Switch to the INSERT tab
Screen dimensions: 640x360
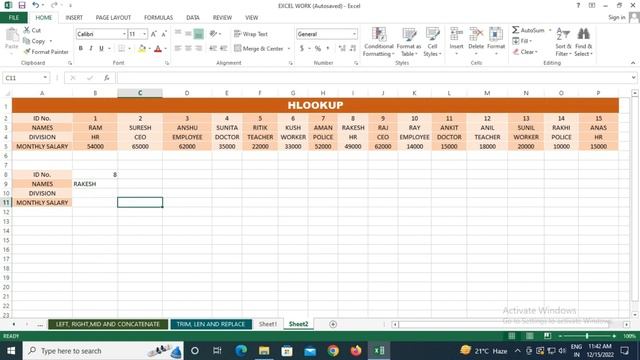click(74, 18)
